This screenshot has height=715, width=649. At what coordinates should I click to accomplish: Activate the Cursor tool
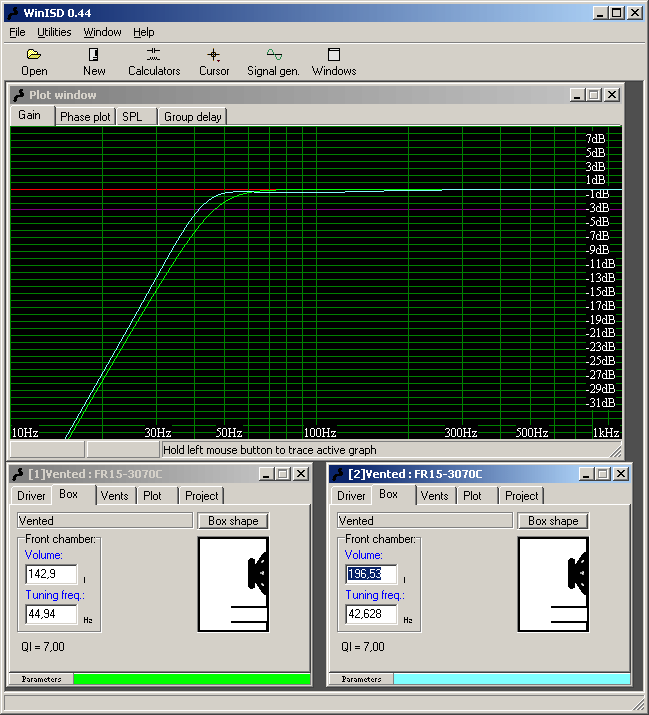(x=214, y=61)
